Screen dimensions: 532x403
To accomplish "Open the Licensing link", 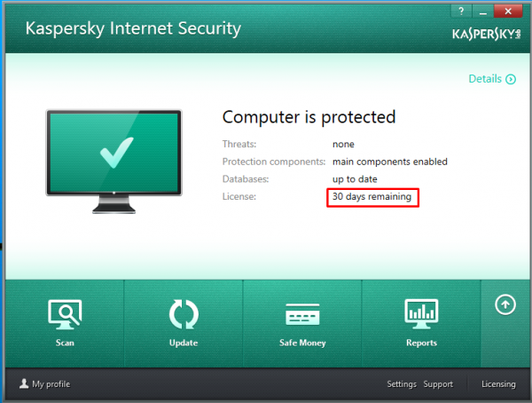I will (498, 384).
